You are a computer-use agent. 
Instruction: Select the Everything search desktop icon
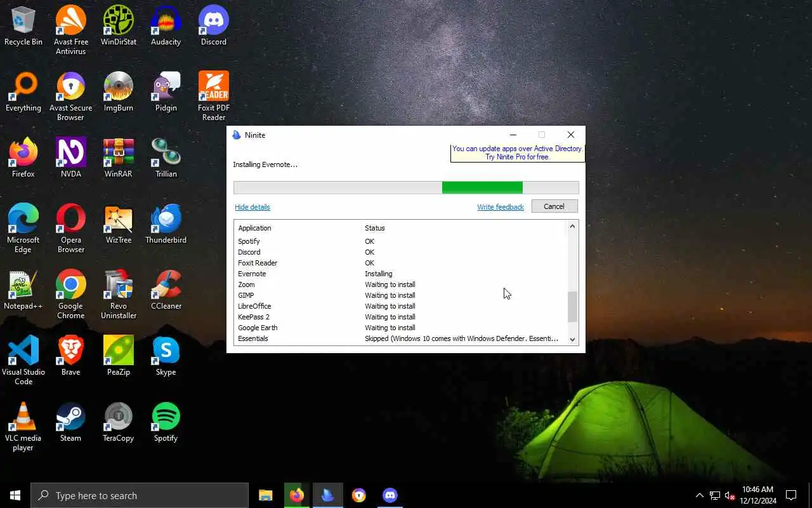point(23,92)
